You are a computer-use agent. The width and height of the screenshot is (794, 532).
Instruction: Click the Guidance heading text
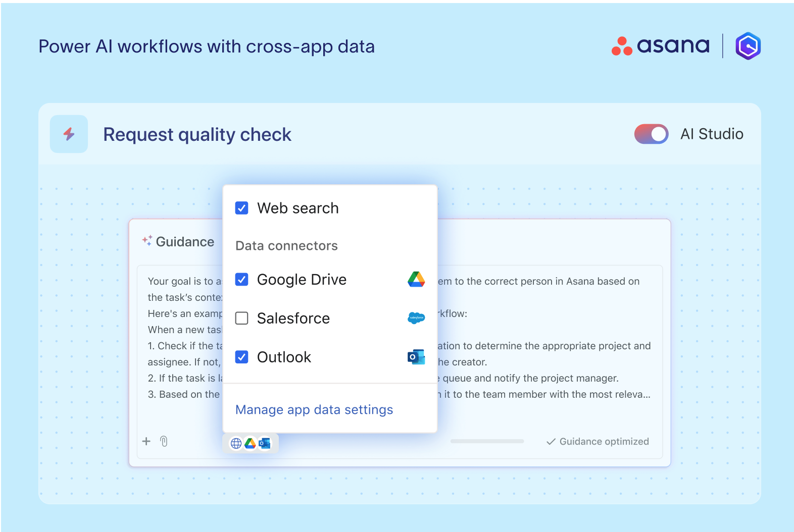pyautogui.click(x=185, y=242)
